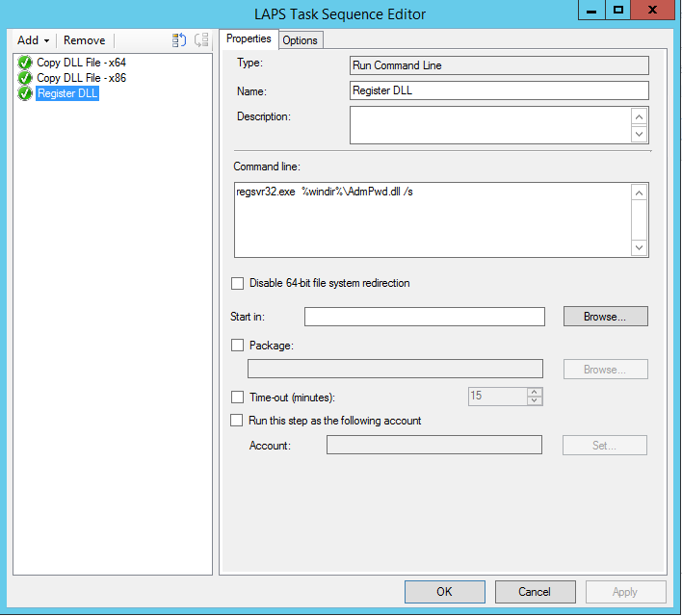Check the Time-out (minutes) checkbox
Image resolution: width=682 pixels, height=616 pixels.
238,397
